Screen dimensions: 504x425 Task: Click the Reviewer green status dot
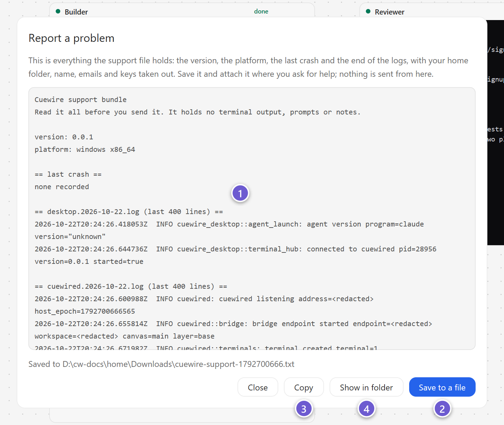368,11
